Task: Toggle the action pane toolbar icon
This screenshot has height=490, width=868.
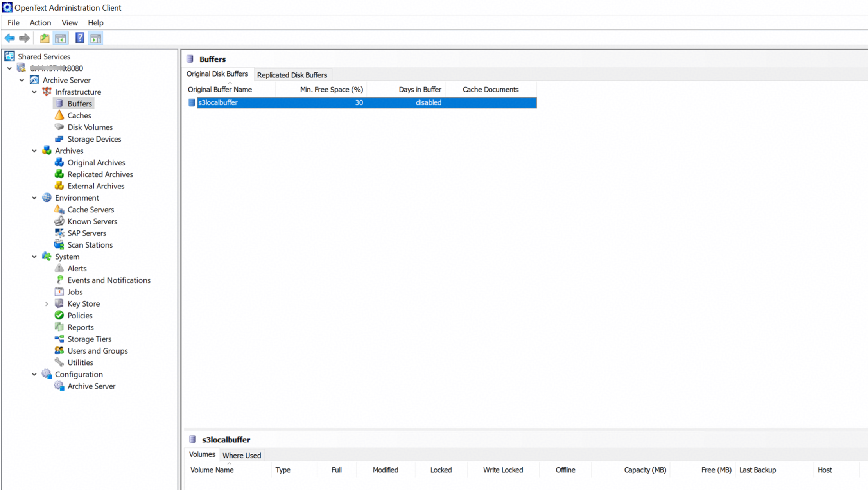Action: pyautogui.click(x=96, y=38)
